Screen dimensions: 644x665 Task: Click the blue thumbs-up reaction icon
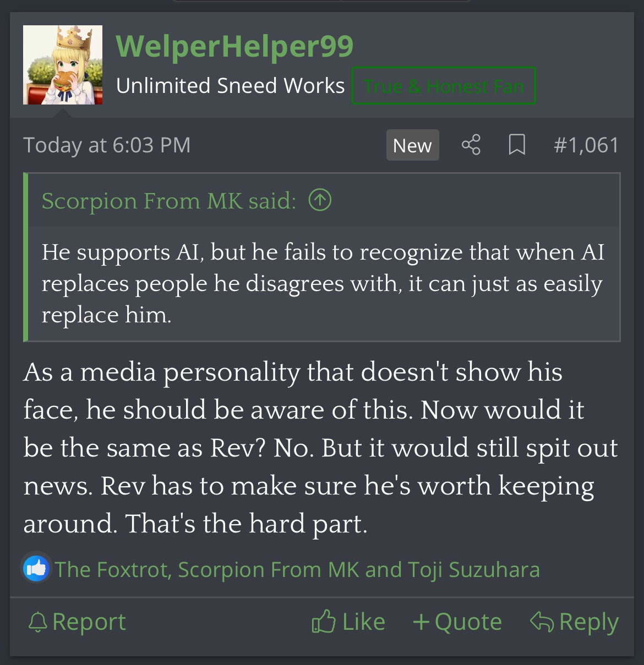click(x=36, y=568)
